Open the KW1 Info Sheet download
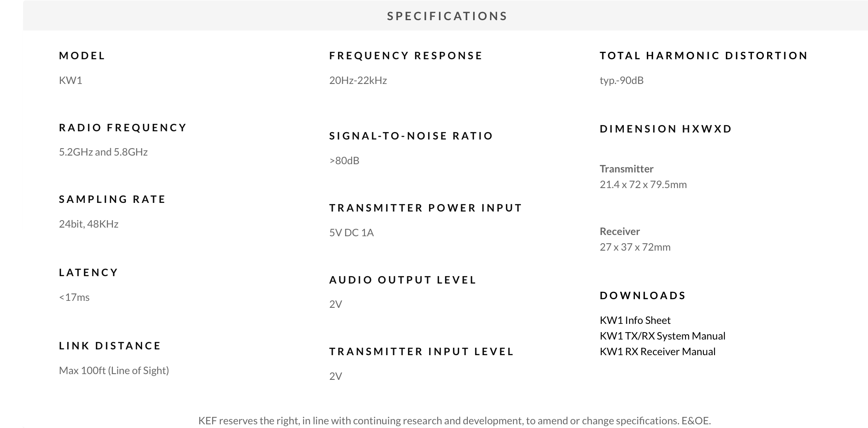 pyautogui.click(x=635, y=320)
